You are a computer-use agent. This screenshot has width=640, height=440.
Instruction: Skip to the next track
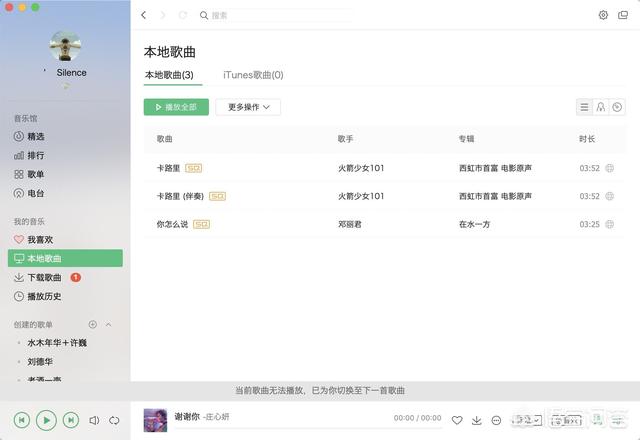[x=71, y=420]
